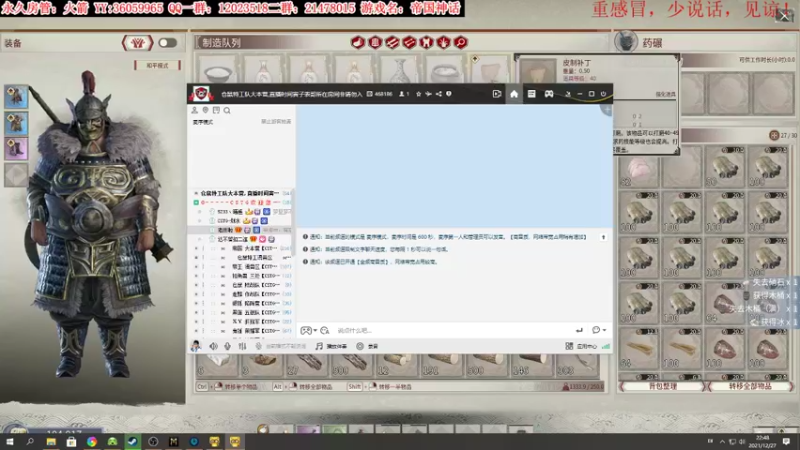Select the pink item in inventory grid
This screenshot has width=800, height=450.
[638, 167]
